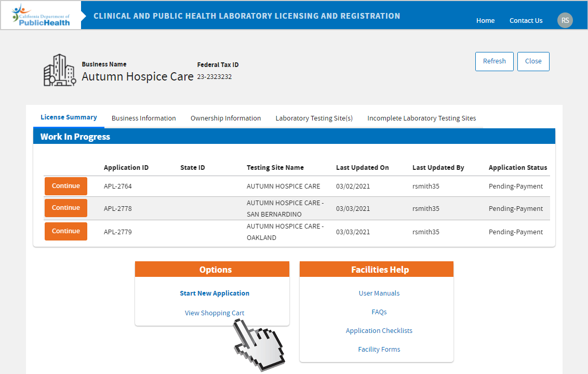
Task: Continue application APL-2764
Action: [x=66, y=186]
